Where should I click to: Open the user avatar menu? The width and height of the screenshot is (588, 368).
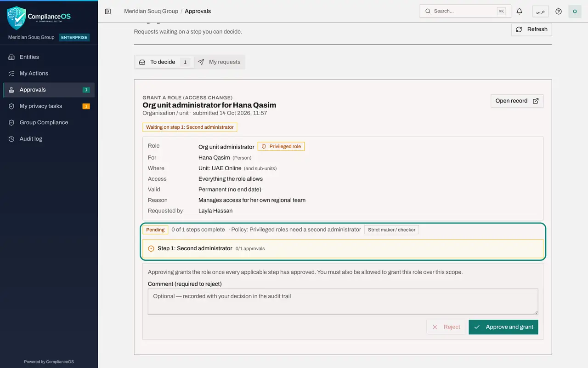click(x=575, y=11)
